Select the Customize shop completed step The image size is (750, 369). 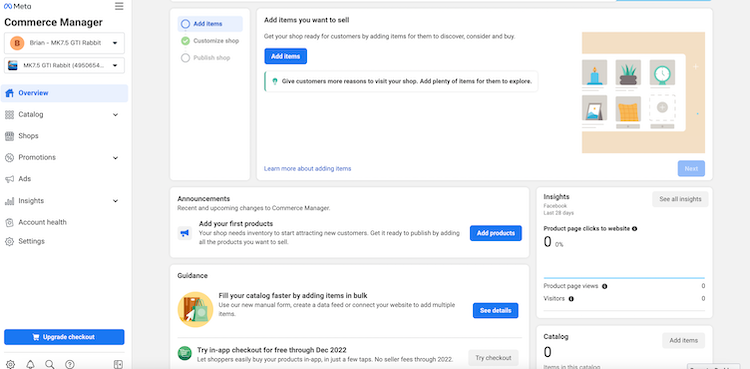186,41
